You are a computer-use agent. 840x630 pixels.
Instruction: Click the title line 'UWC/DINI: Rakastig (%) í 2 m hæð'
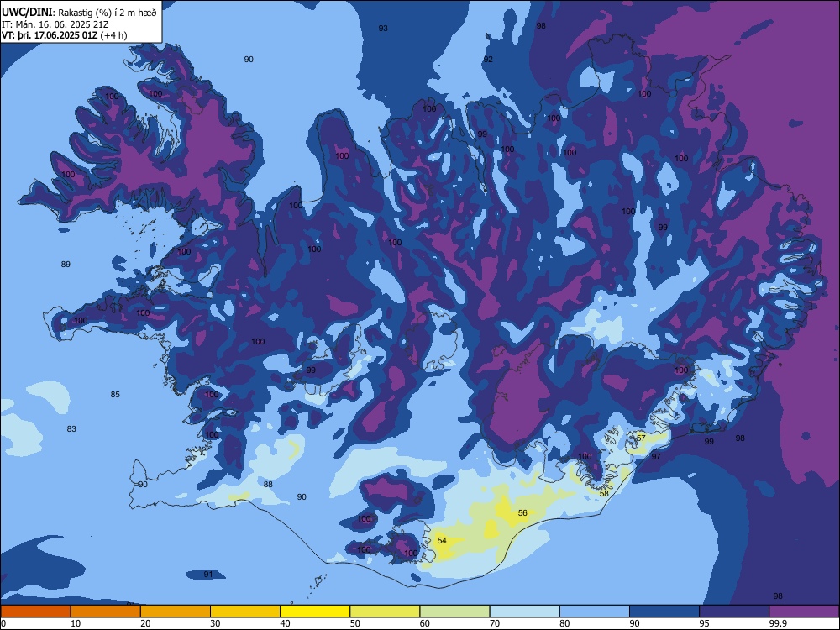(79, 13)
